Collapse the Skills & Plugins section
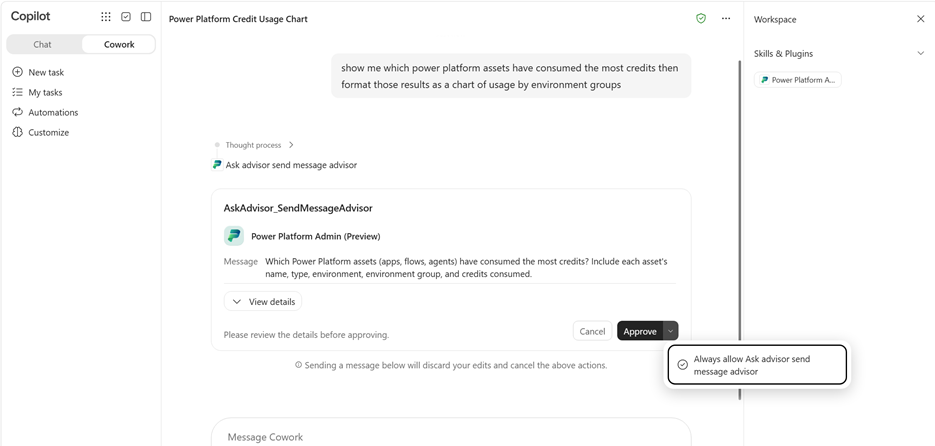 (x=920, y=53)
